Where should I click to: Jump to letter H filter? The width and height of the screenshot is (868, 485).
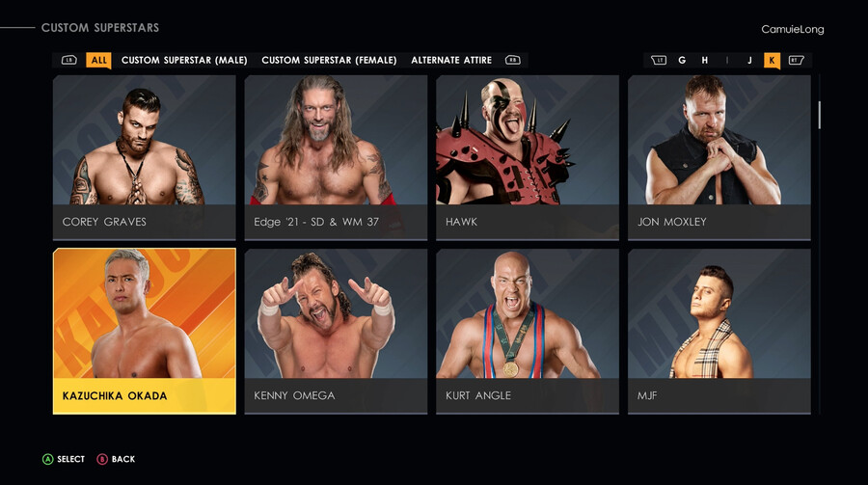[x=705, y=60]
